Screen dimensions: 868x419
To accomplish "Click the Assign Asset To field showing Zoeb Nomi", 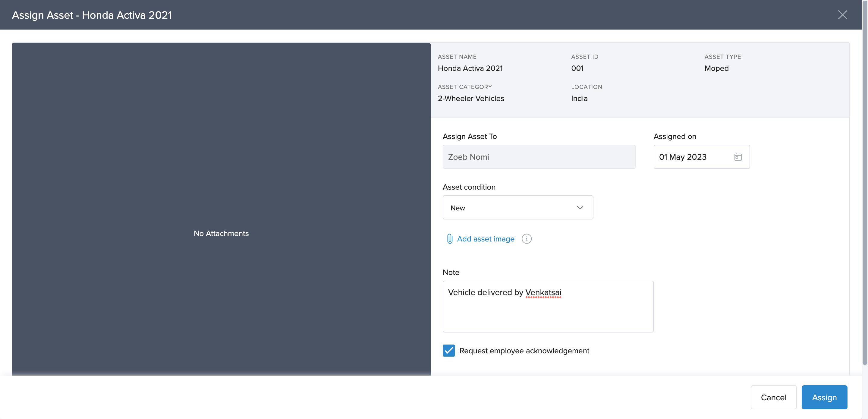I will (539, 157).
